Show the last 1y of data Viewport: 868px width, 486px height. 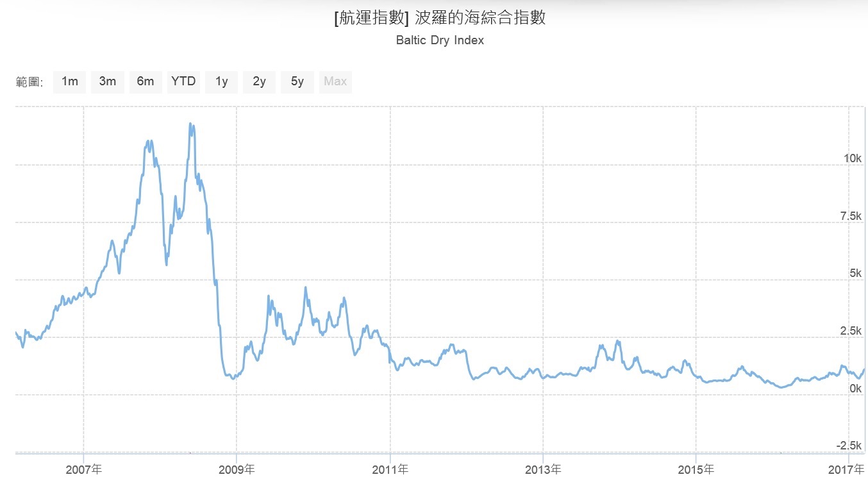[221, 81]
